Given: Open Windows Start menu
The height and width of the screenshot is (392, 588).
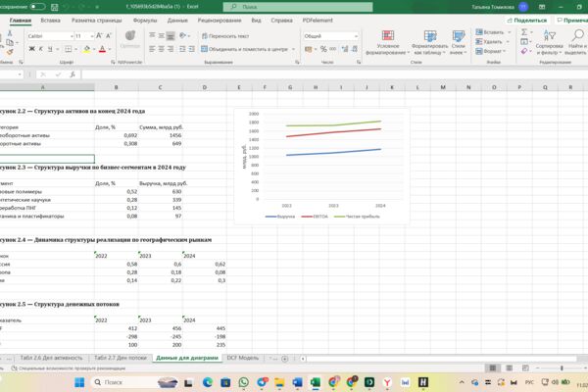Looking at the screenshot, I should (79, 382).
